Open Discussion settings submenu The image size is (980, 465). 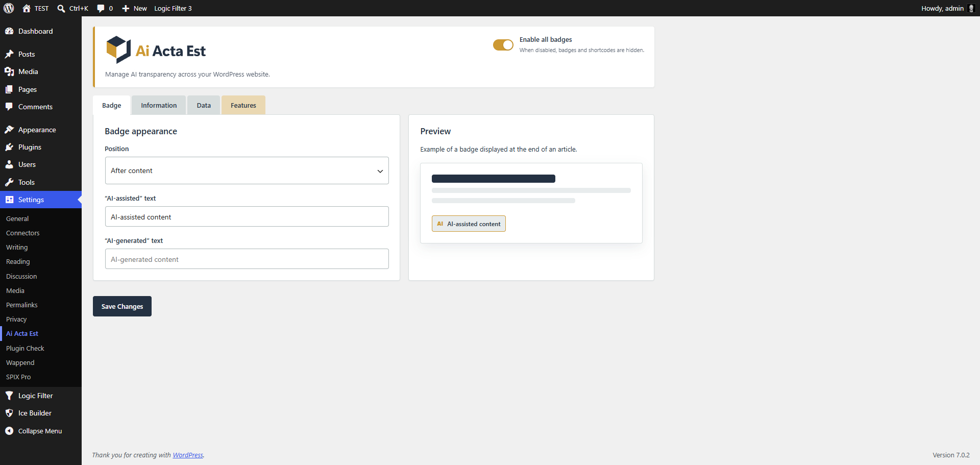tap(21, 276)
